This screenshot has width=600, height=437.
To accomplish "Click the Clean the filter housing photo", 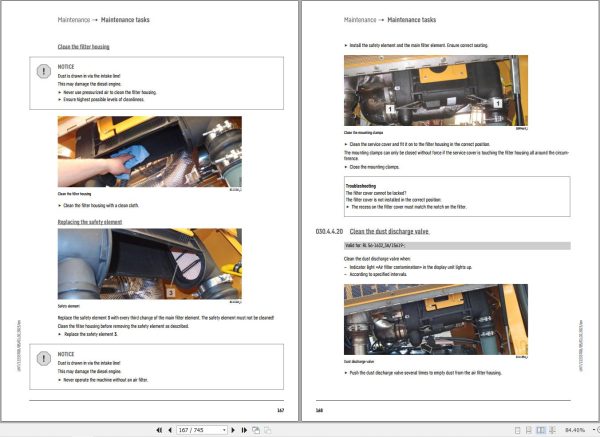I will pyautogui.click(x=150, y=152).
